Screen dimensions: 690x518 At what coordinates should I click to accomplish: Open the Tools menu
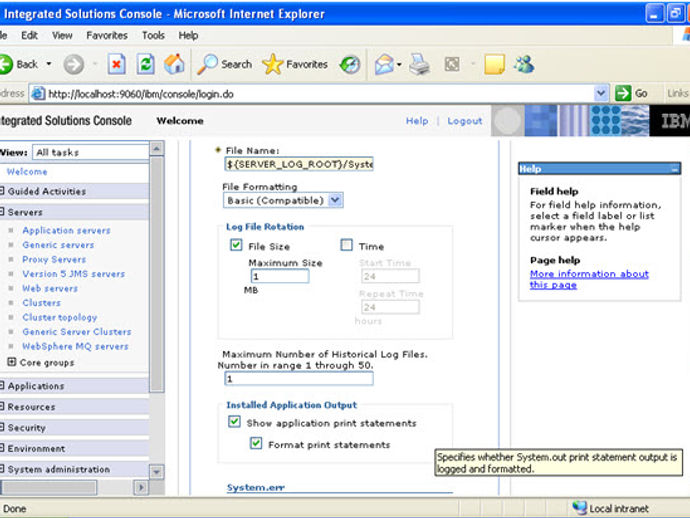[153, 35]
